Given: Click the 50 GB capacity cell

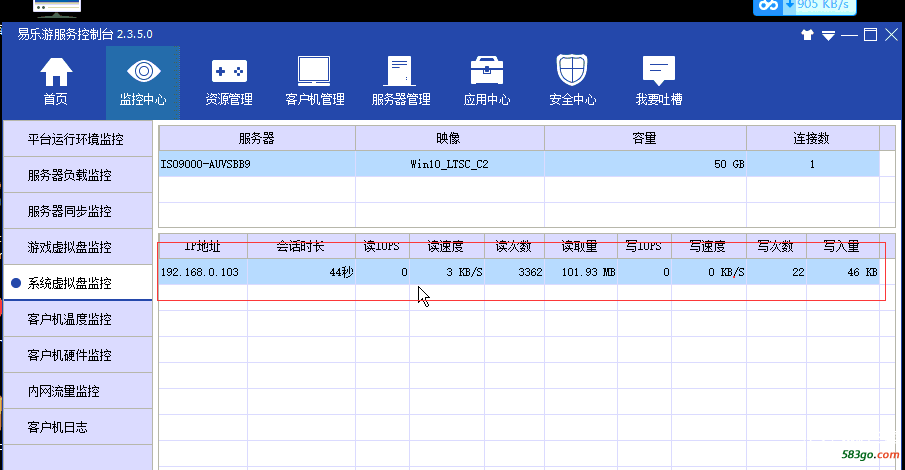Looking at the screenshot, I should pos(645,164).
